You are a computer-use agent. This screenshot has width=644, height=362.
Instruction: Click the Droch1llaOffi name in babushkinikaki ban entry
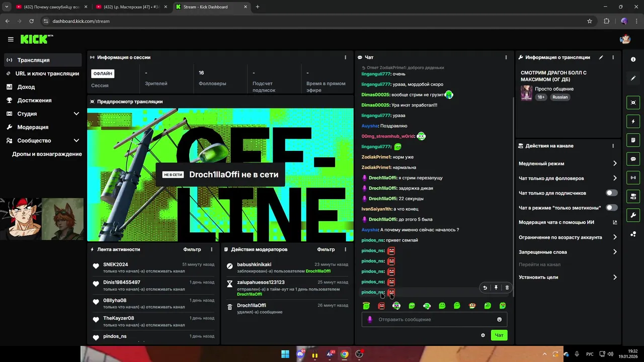coord(318,271)
